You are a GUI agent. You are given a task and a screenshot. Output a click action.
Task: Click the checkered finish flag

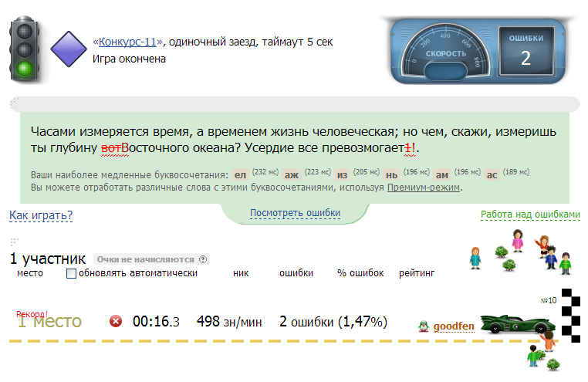[571, 316]
